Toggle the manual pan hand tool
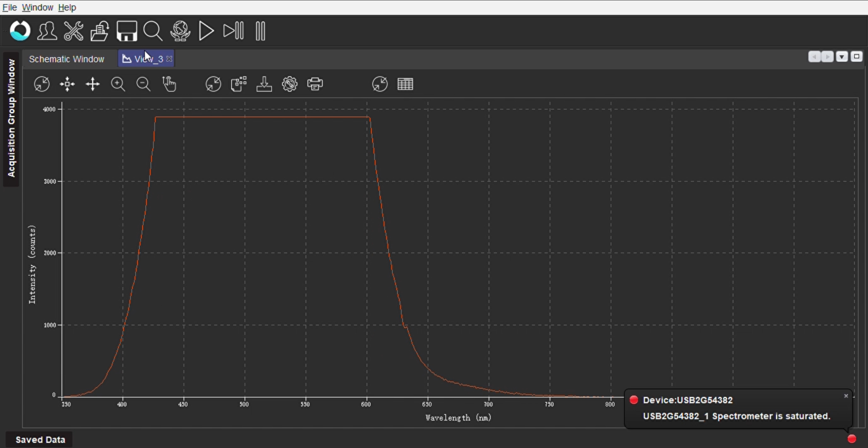The height and width of the screenshot is (448, 868). pyautogui.click(x=169, y=84)
